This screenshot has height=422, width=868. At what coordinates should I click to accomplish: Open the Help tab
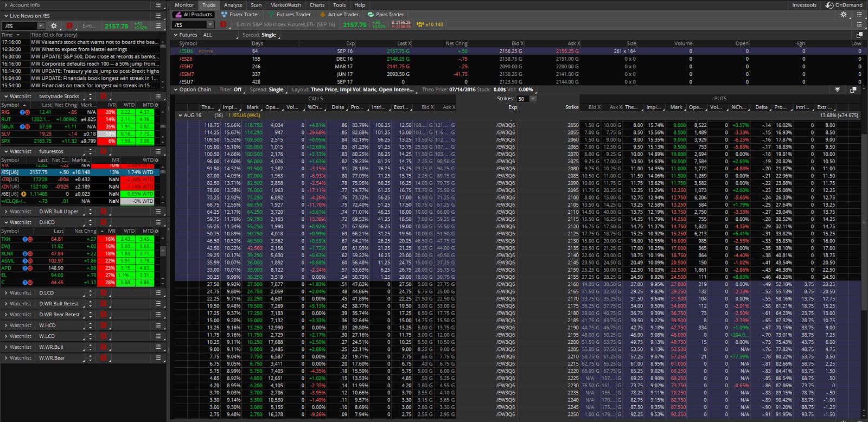click(360, 5)
